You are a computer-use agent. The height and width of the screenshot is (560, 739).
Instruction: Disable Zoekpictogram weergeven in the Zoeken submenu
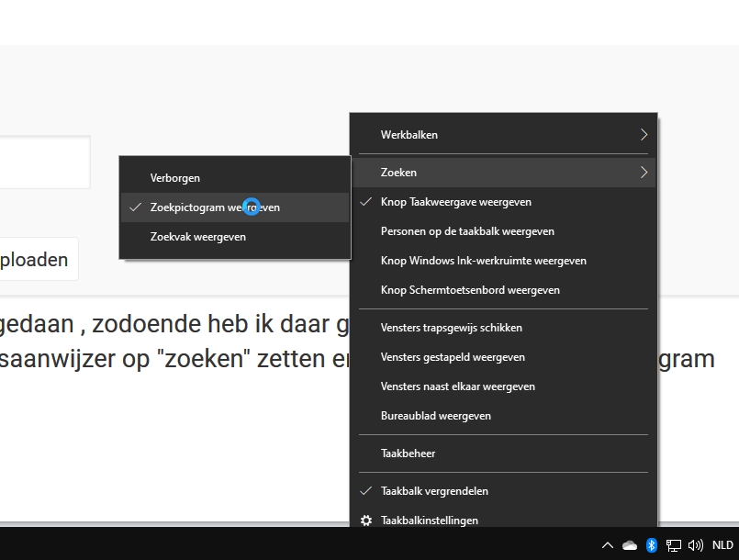tap(215, 207)
